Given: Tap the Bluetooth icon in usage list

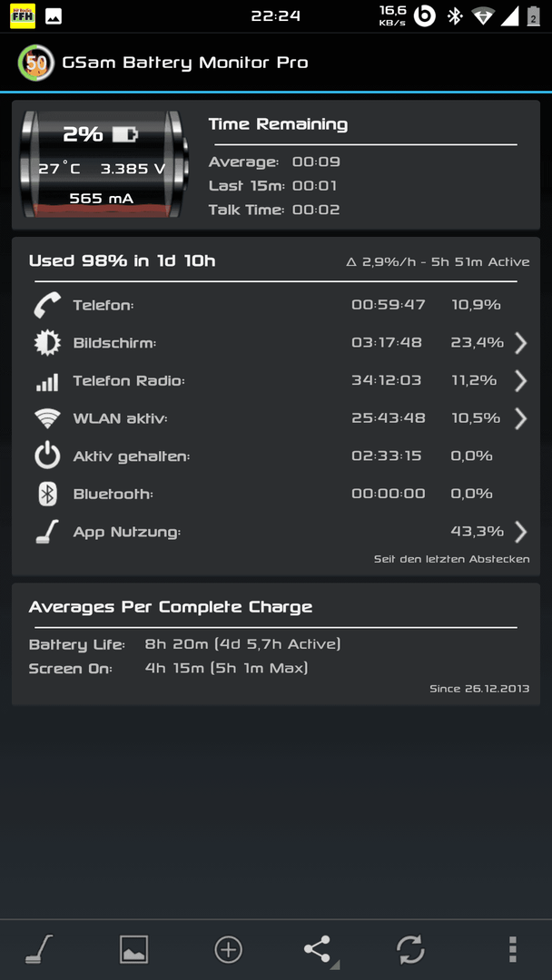Looking at the screenshot, I should [47, 494].
